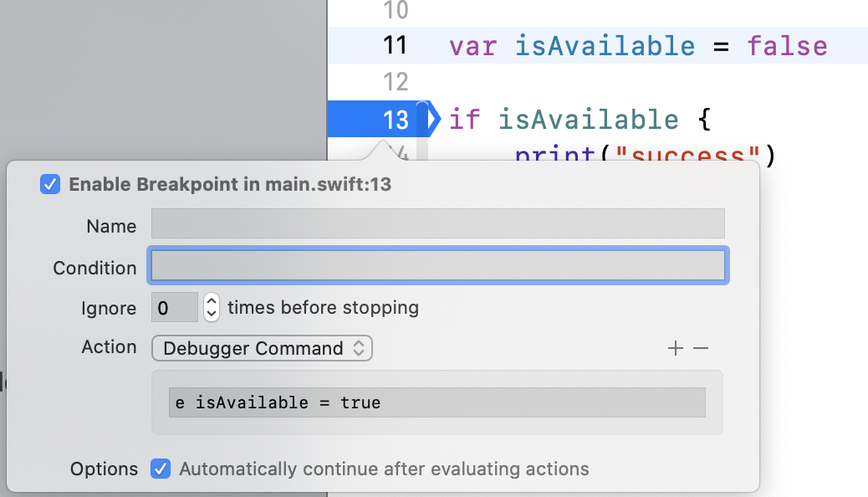This screenshot has width=868, height=497.
Task: Edit the debugger command e isAvailable = true
Action: (435, 402)
